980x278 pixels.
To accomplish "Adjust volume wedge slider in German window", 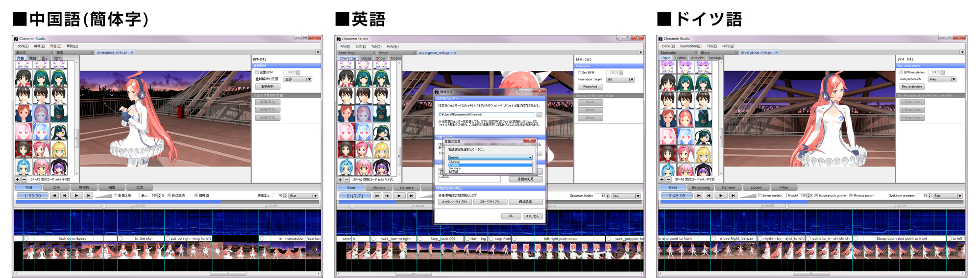I will [748, 196].
